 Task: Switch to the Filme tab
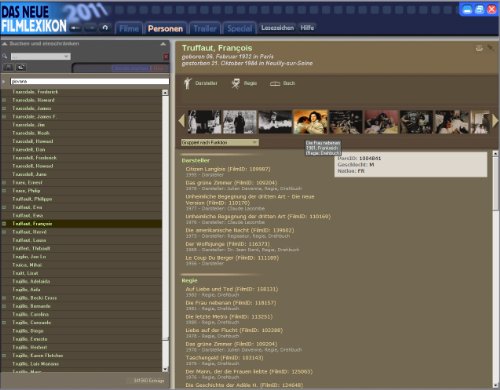[129, 29]
